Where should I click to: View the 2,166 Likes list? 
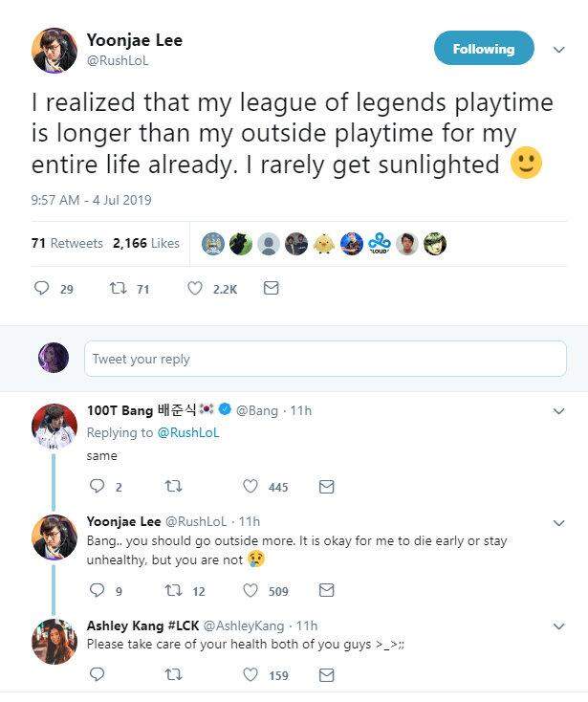(x=145, y=244)
